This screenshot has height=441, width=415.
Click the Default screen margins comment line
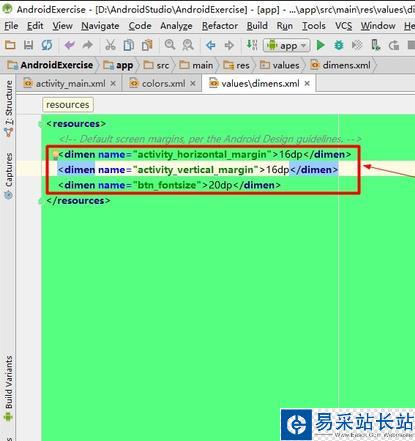pyautogui.click(x=210, y=139)
